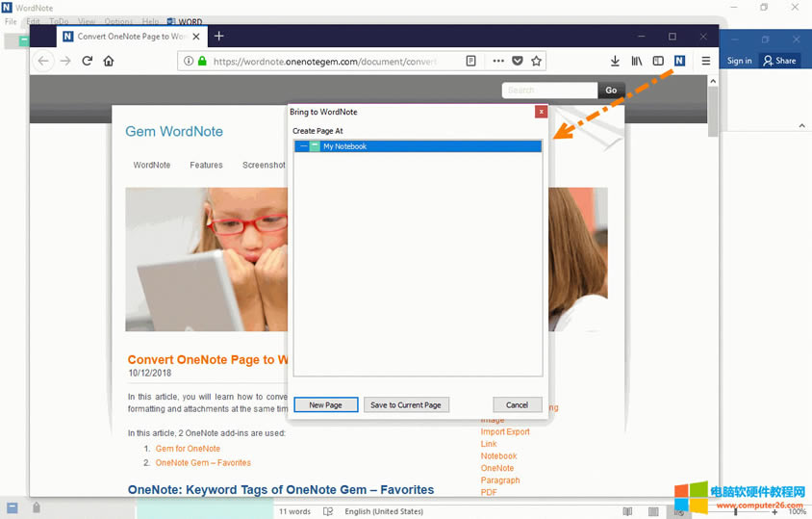Reload the current browser page
The image size is (812, 519).
[x=87, y=62]
